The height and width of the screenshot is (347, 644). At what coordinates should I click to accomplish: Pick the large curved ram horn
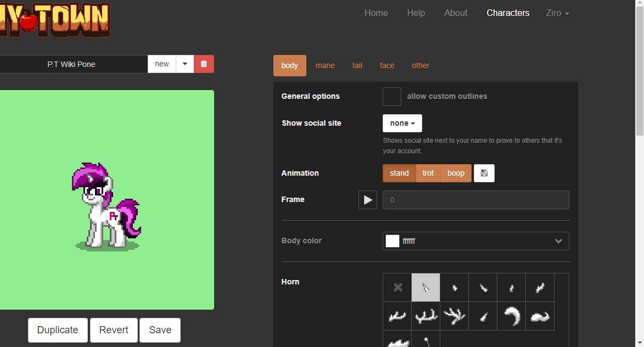coord(511,316)
